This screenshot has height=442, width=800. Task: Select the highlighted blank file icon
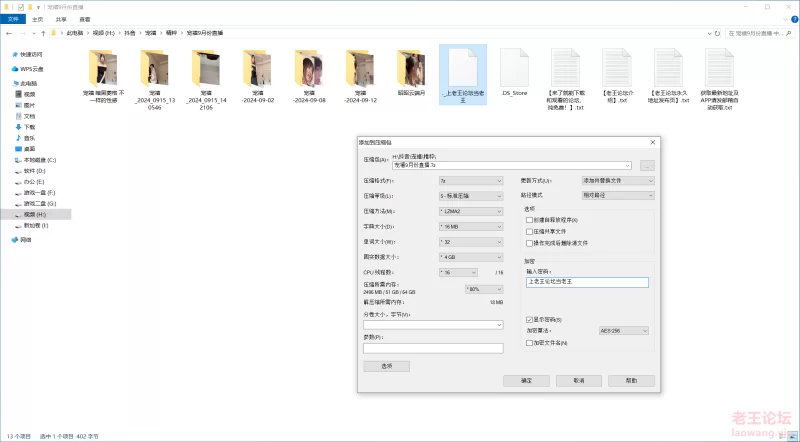(463, 67)
